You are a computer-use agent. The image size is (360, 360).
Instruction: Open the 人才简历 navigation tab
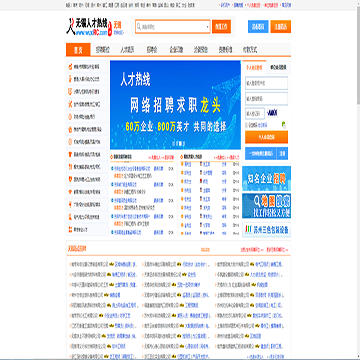[127, 50]
